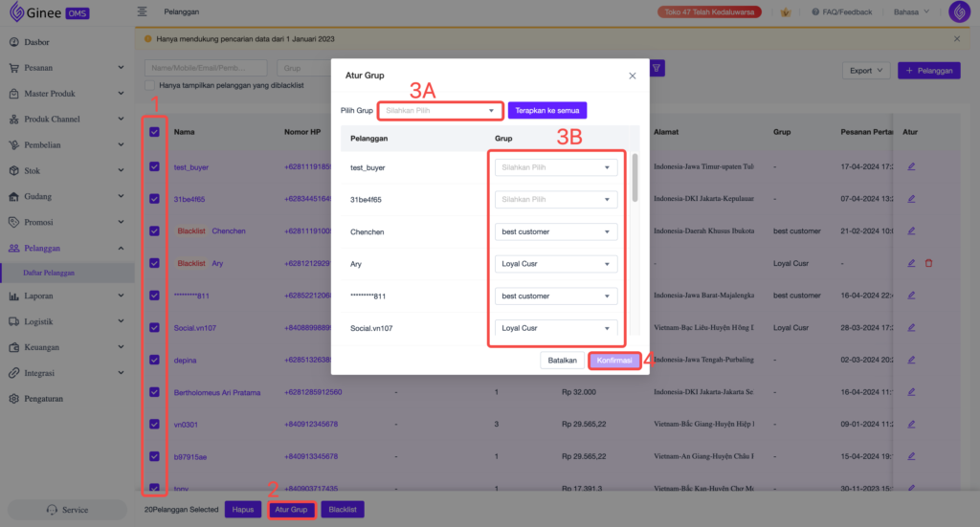Click the crown icon in header
This screenshot has height=527, width=980.
(786, 11)
